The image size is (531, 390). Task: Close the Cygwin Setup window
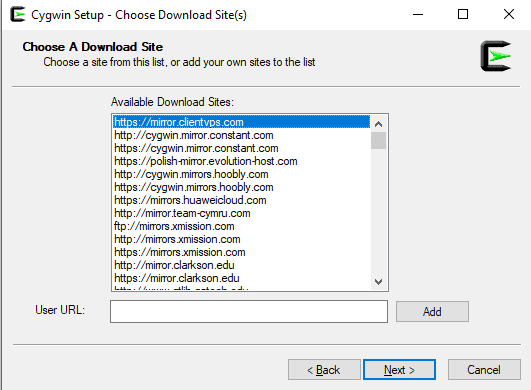(509, 15)
